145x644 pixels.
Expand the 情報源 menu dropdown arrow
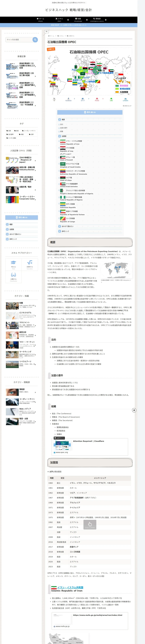coord(106,20)
